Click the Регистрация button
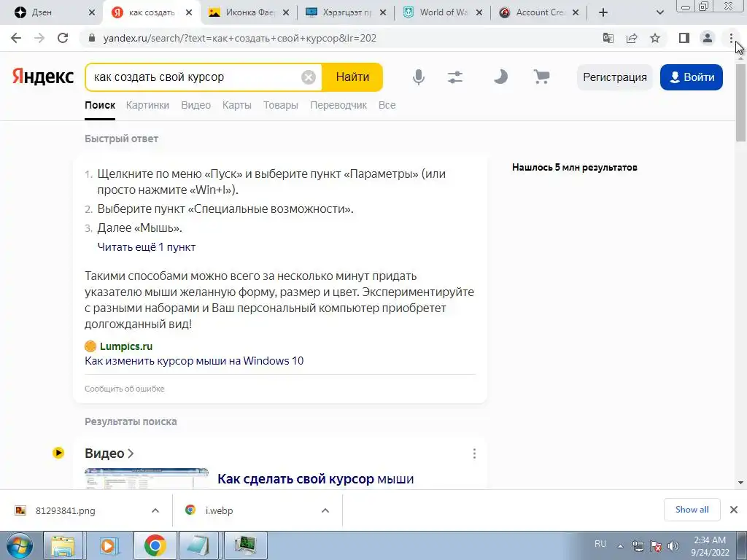Image resolution: width=747 pixels, height=560 pixels. click(614, 77)
